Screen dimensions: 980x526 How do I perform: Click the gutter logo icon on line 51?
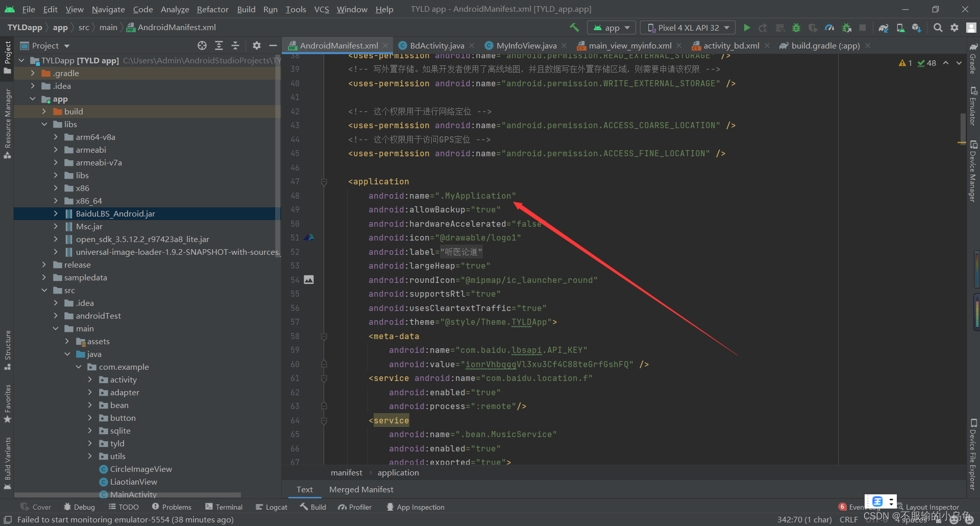309,237
